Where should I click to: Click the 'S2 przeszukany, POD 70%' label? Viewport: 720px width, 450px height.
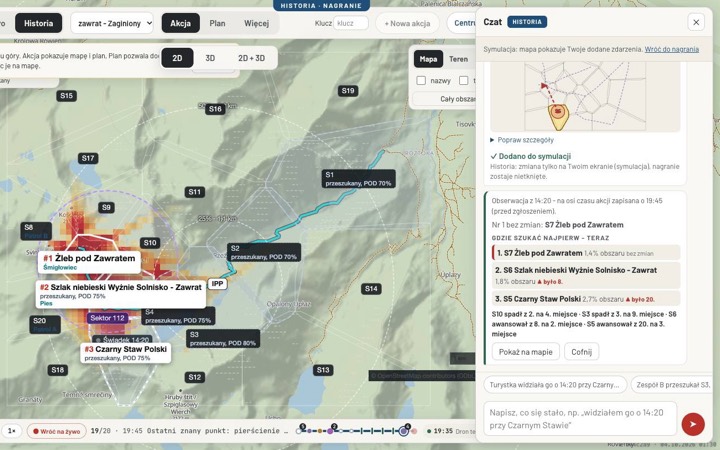pos(264,253)
